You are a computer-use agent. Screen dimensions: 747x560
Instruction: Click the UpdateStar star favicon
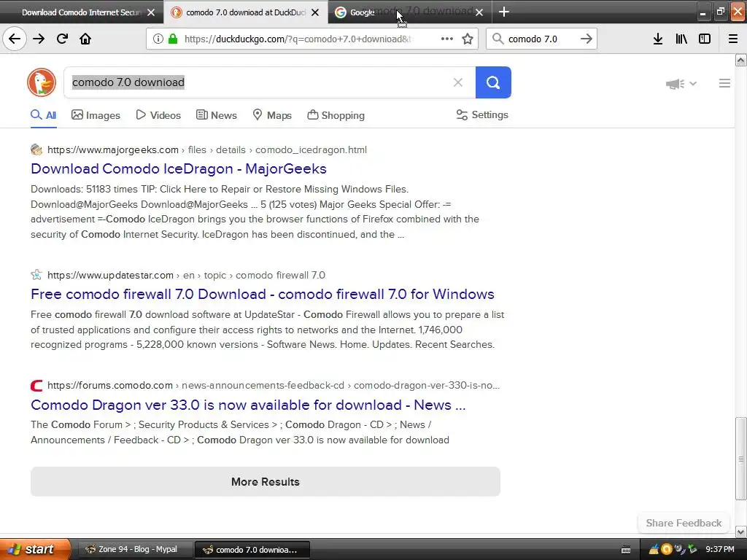tap(36, 275)
